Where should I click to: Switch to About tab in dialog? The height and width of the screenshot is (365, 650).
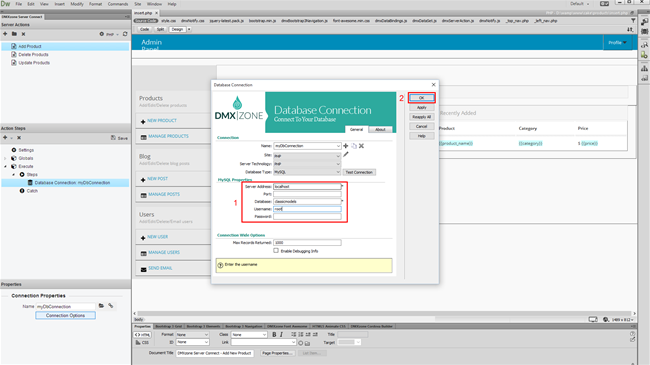click(x=380, y=129)
